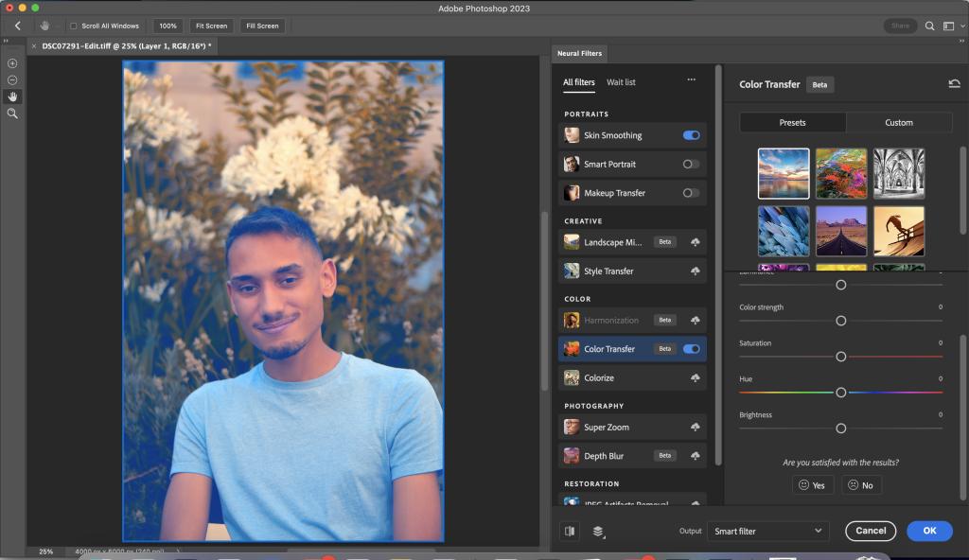Click the Neural Filters panel tab
This screenshot has width=969, height=560.
pyautogui.click(x=580, y=53)
